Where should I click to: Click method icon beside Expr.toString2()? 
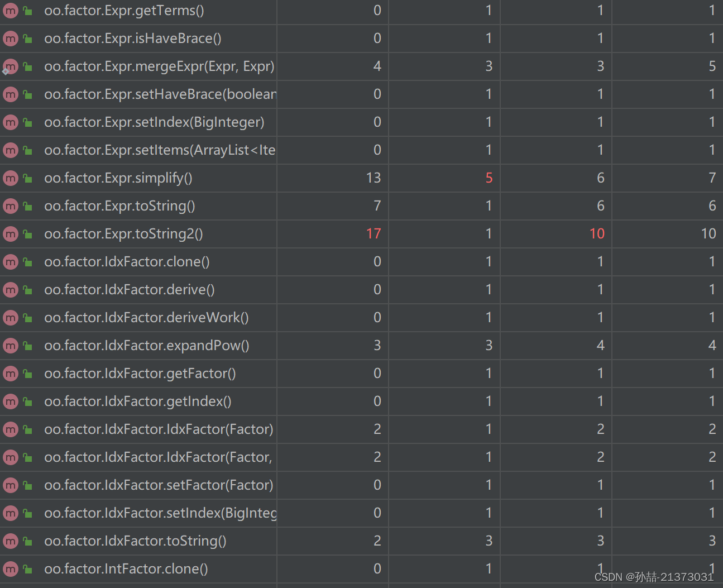coord(11,234)
